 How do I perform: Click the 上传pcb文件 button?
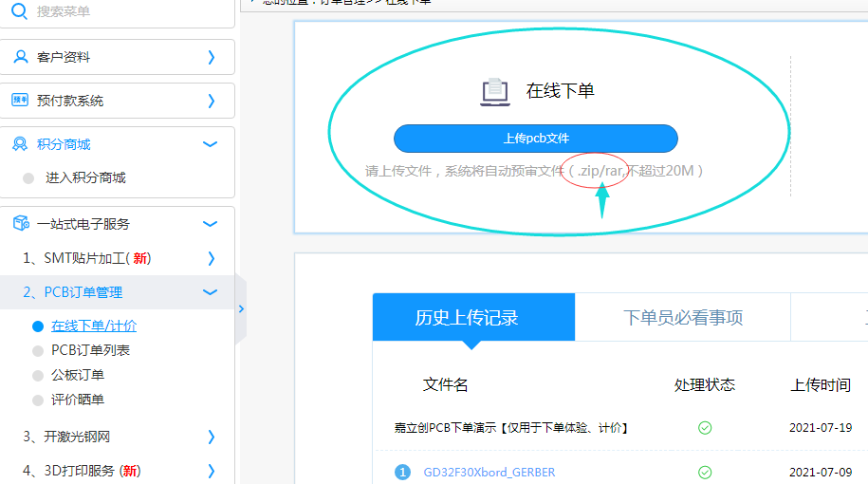(536, 139)
